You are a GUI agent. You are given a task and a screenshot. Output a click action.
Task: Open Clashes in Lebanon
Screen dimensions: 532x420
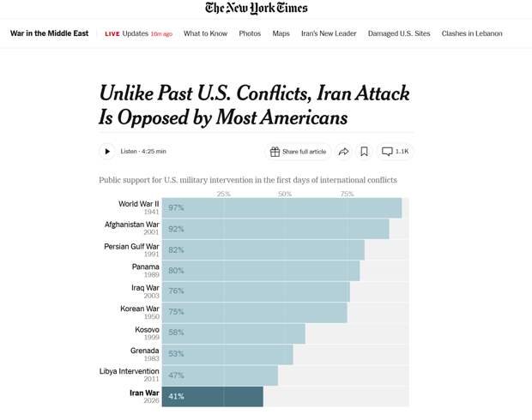[472, 33]
